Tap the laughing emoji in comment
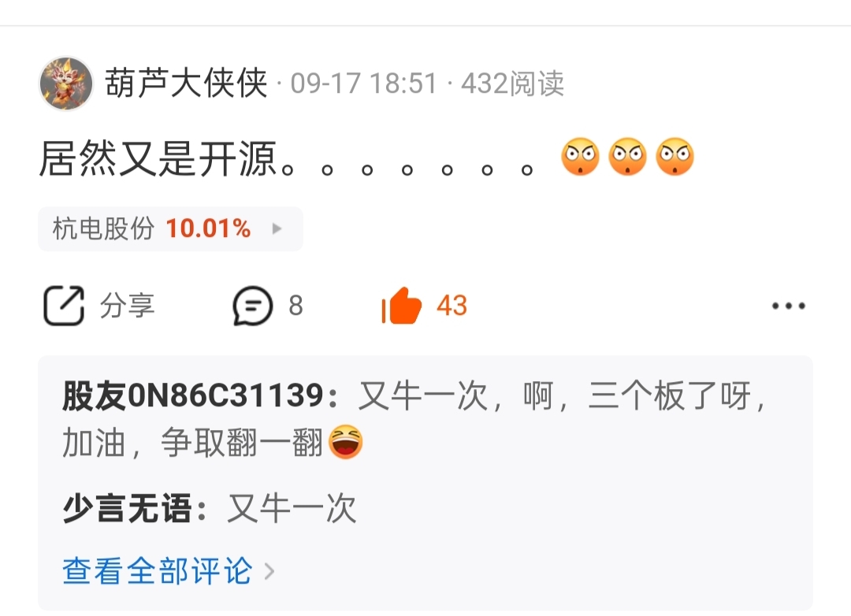 345,443
